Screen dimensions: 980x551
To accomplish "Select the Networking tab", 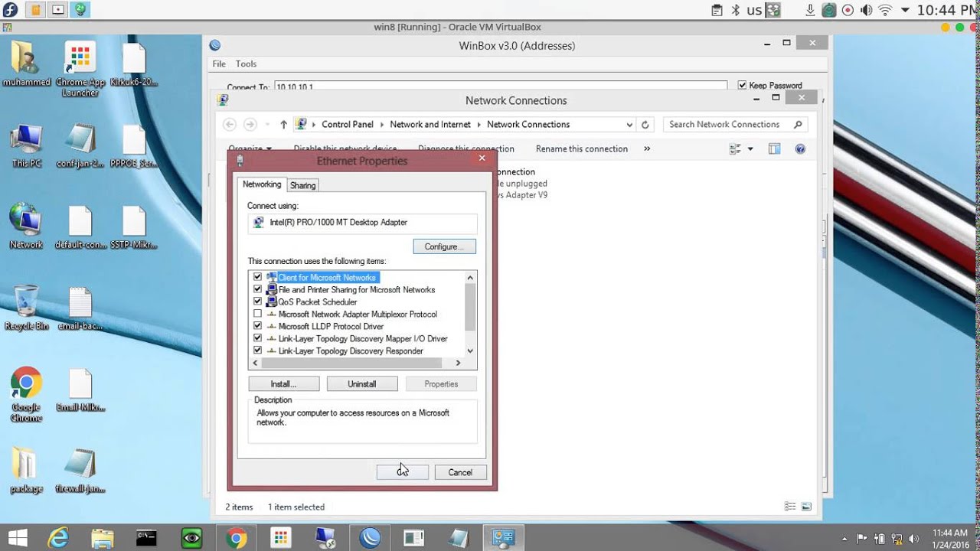I will click(262, 184).
